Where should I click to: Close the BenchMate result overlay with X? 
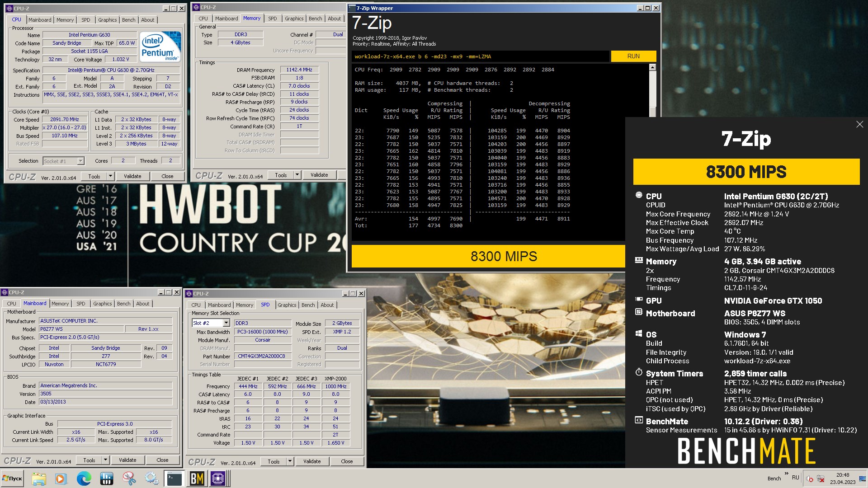859,124
